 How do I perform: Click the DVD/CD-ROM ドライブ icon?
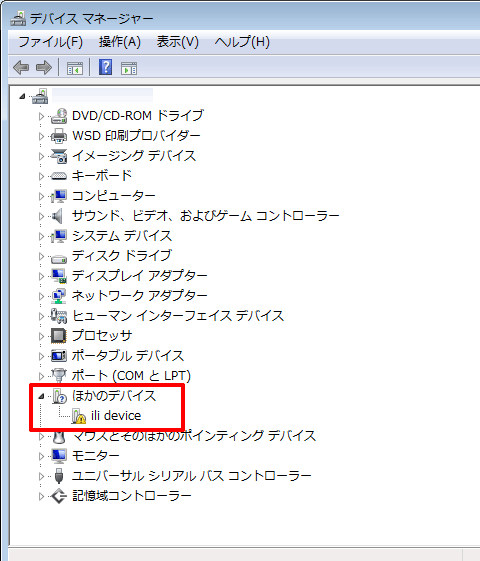point(59,116)
